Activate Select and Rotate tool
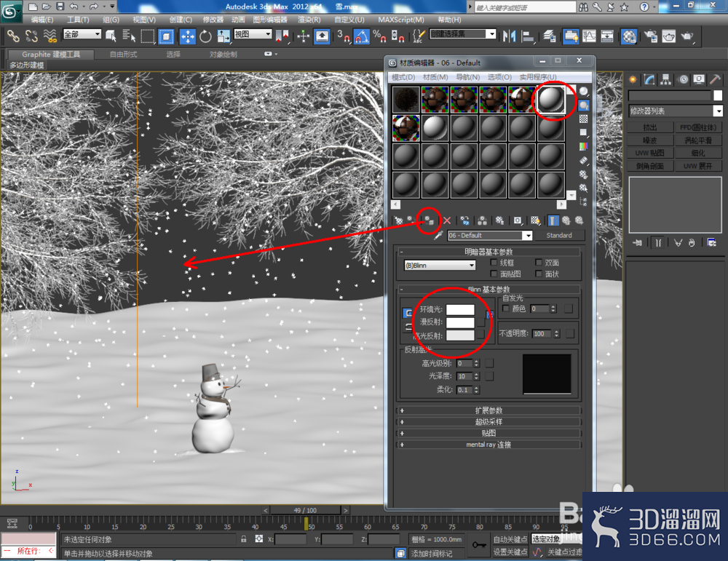 (205, 36)
